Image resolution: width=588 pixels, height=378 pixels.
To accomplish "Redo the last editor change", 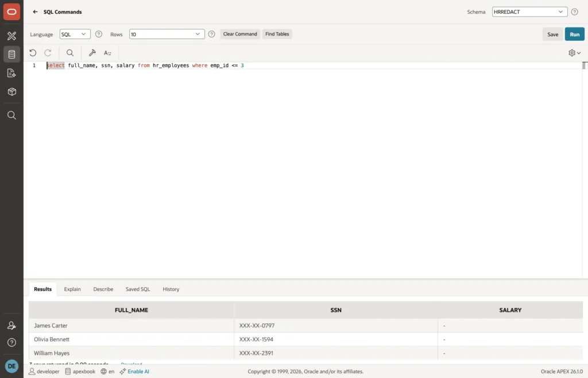I will 48,53.
